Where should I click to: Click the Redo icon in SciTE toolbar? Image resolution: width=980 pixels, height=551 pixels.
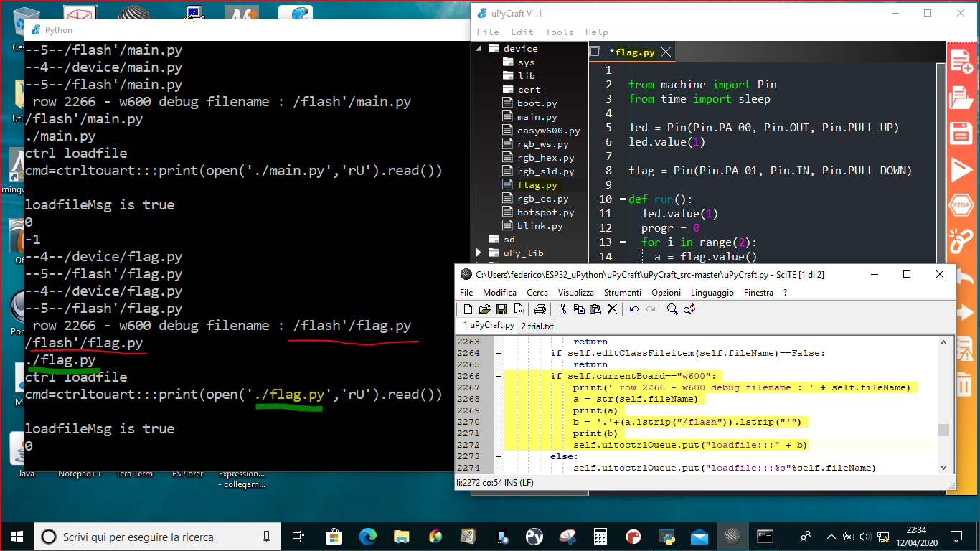[651, 309]
